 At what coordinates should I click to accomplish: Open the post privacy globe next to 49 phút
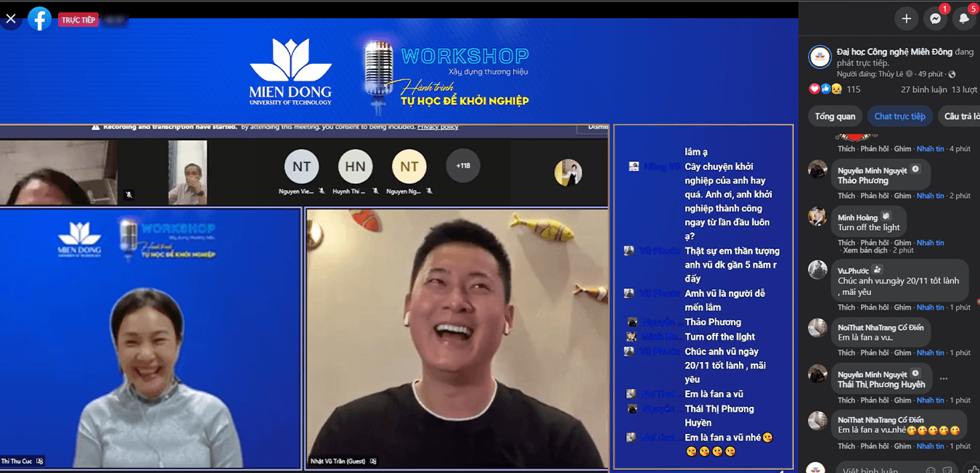click(952, 74)
